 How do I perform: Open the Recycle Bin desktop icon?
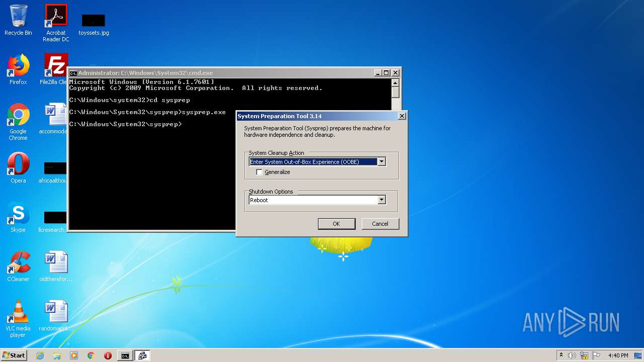tap(18, 20)
